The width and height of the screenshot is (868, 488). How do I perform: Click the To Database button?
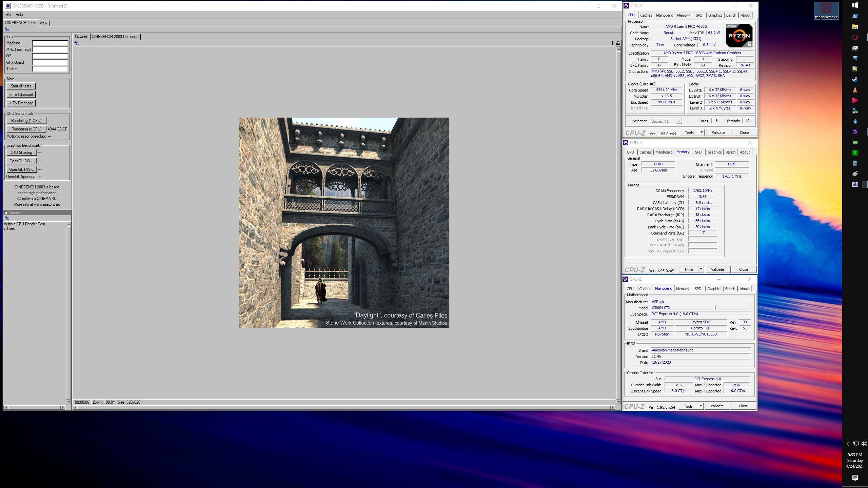pyautogui.click(x=21, y=103)
